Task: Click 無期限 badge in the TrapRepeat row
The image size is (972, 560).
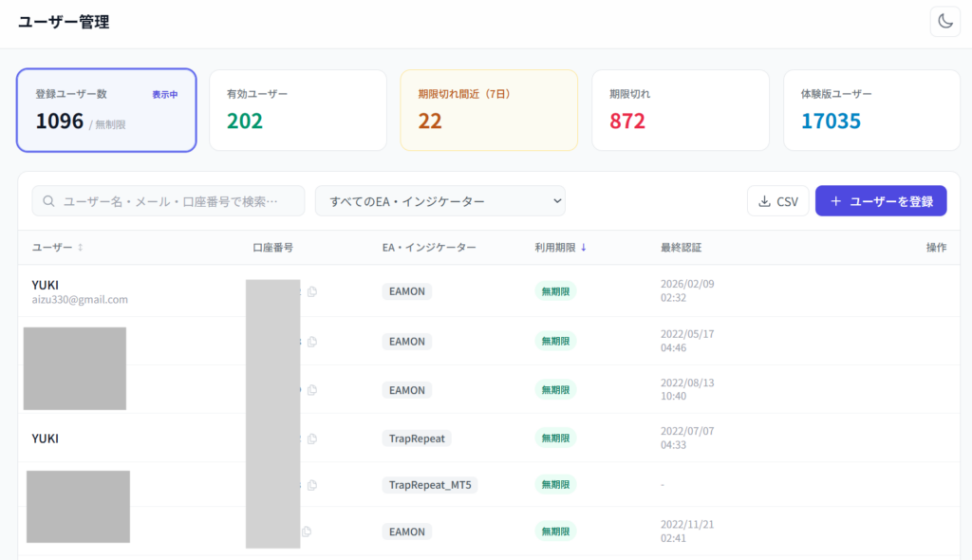Action: pyautogui.click(x=555, y=438)
